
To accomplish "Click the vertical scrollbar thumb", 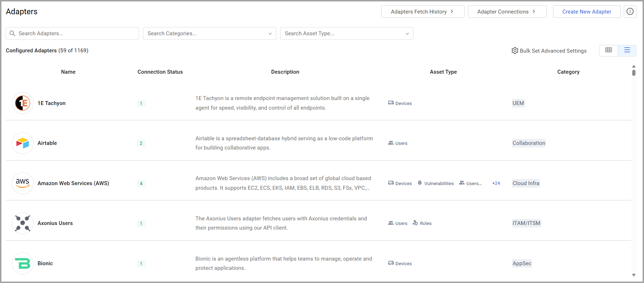I will [634, 73].
